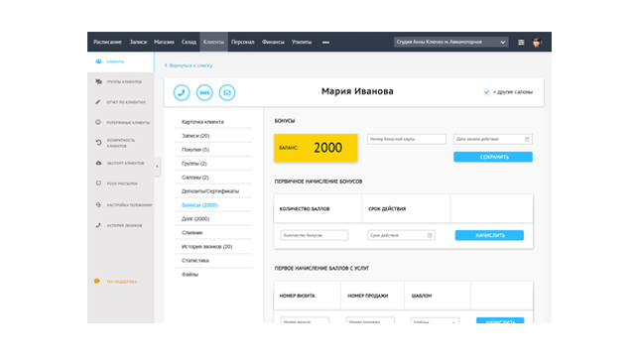Image resolution: width=635 pixels, height=364 pixels.
Task: Open the Магазин top menu
Action: (164, 42)
